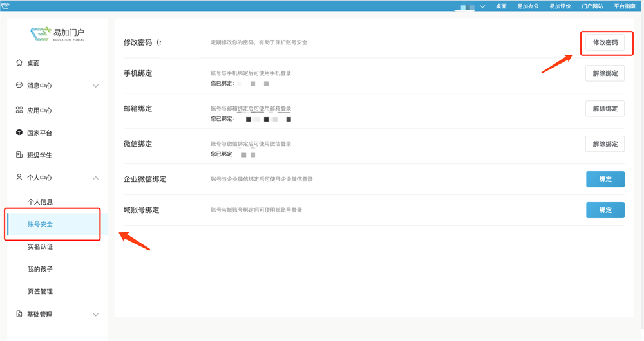Select 实名认证 in the sidebar
644x341 pixels.
pos(40,246)
